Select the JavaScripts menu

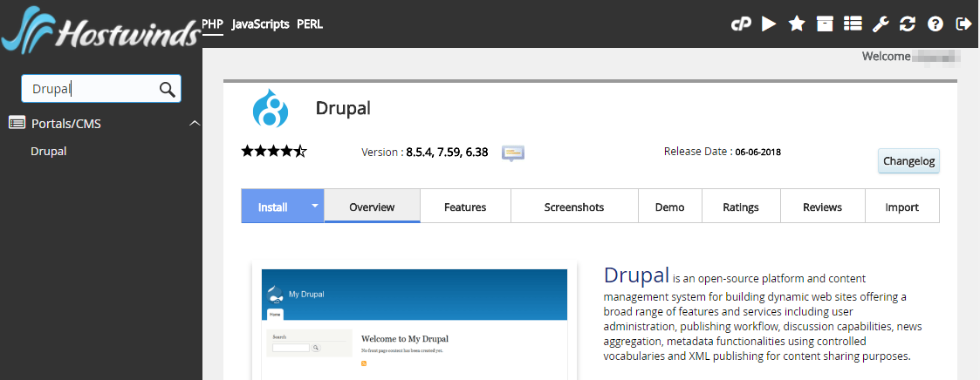click(261, 24)
